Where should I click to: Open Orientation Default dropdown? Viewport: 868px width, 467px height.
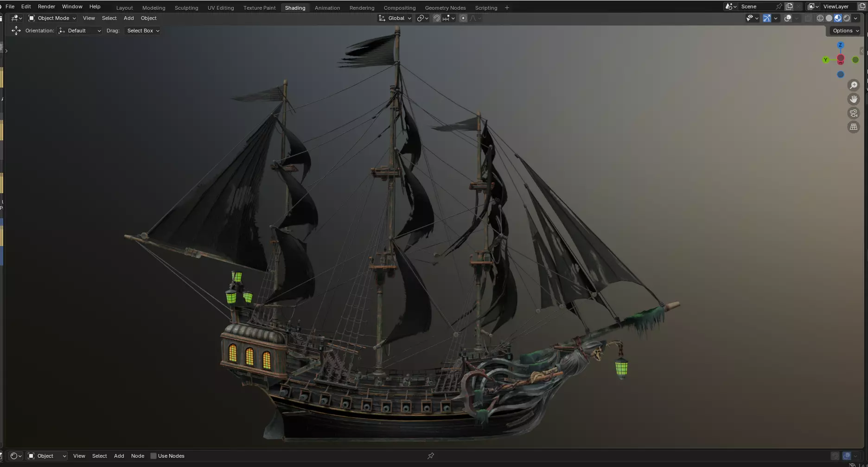[80, 31]
